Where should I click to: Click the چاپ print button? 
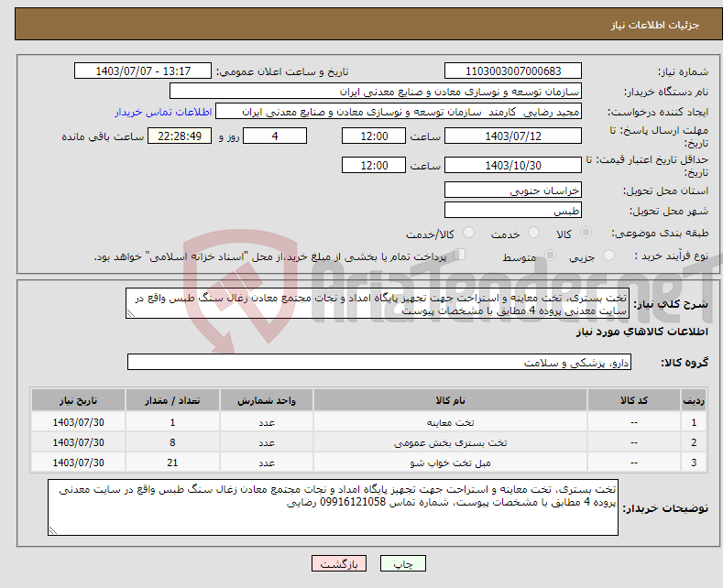[403, 563]
